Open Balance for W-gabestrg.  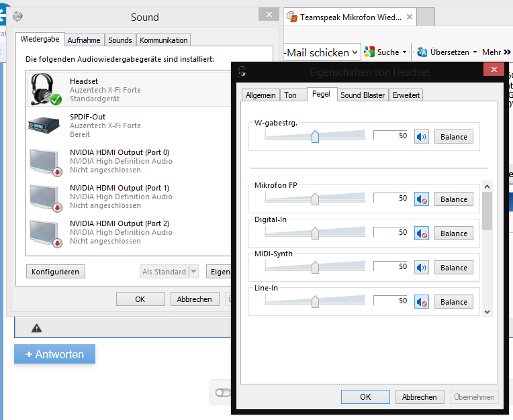453,137
